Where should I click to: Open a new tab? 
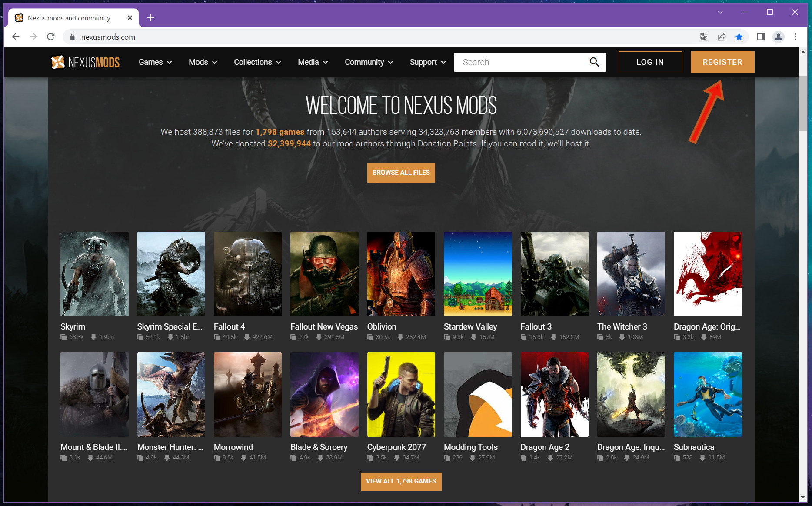coord(150,17)
